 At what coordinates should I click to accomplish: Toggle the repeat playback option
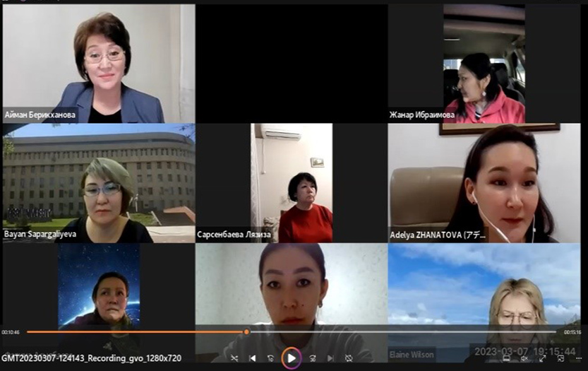click(x=348, y=358)
